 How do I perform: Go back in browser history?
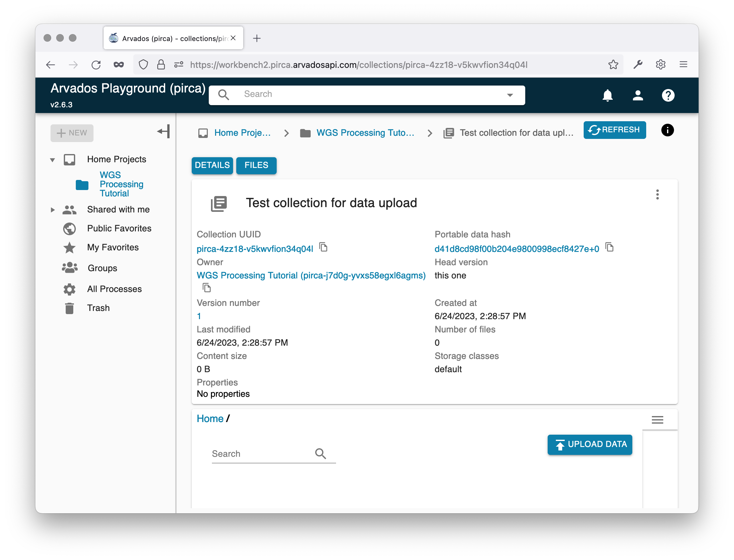[50, 65]
